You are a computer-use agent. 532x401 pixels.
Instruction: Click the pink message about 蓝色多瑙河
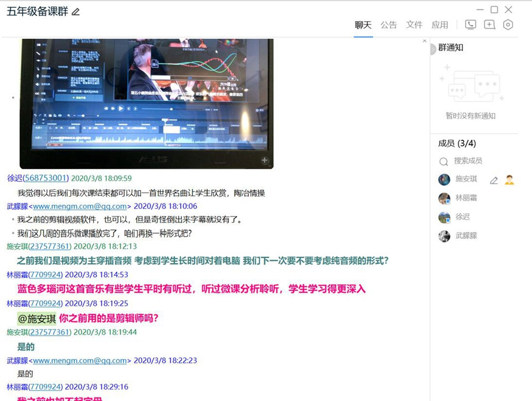pyautogui.click(x=191, y=289)
